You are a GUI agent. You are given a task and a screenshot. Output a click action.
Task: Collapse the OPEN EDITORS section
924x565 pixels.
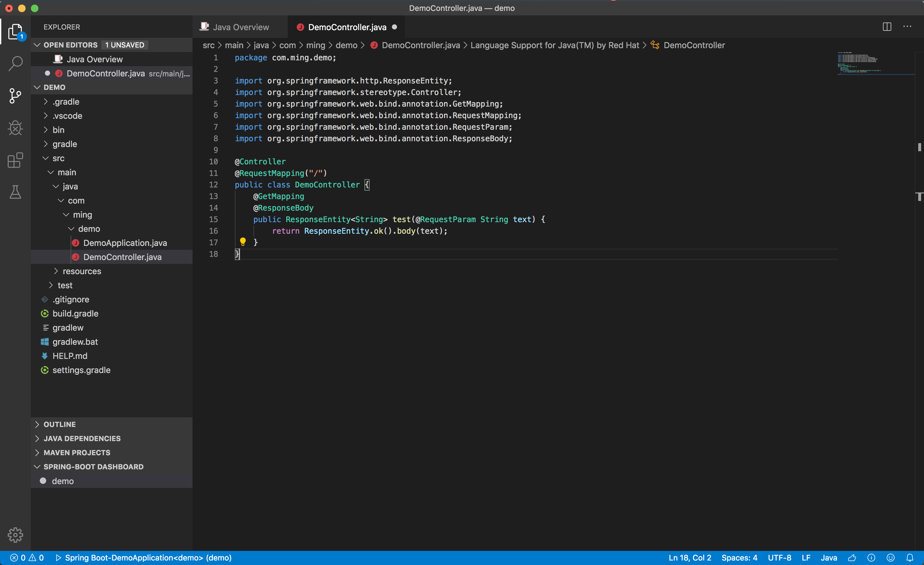pos(37,45)
